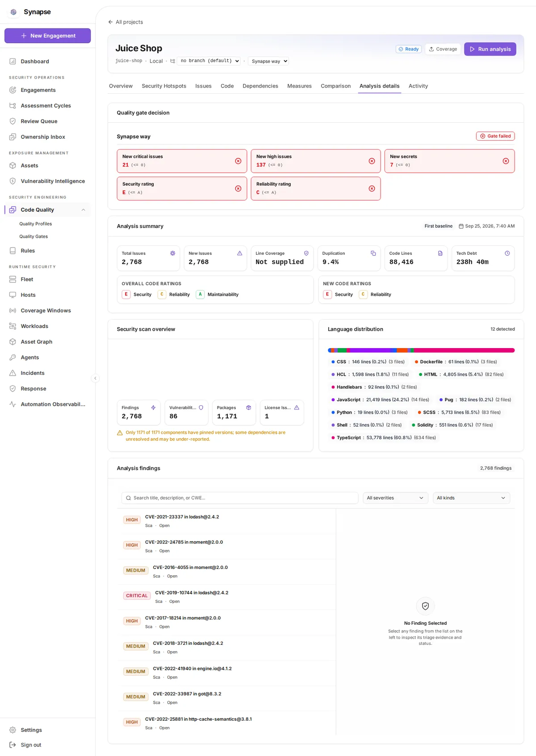Select finding CVE-2022-41940 in engine.io@4.1.2
The height and width of the screenshot is (756, 536).
[x=226, y=673]
